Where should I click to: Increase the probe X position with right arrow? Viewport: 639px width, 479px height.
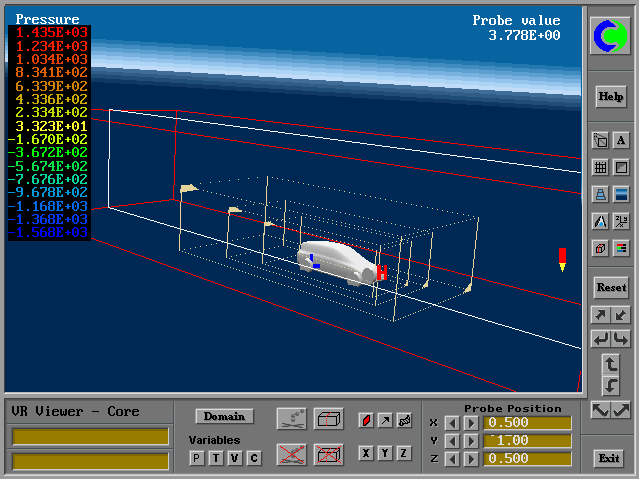click(x=471, y=423)
